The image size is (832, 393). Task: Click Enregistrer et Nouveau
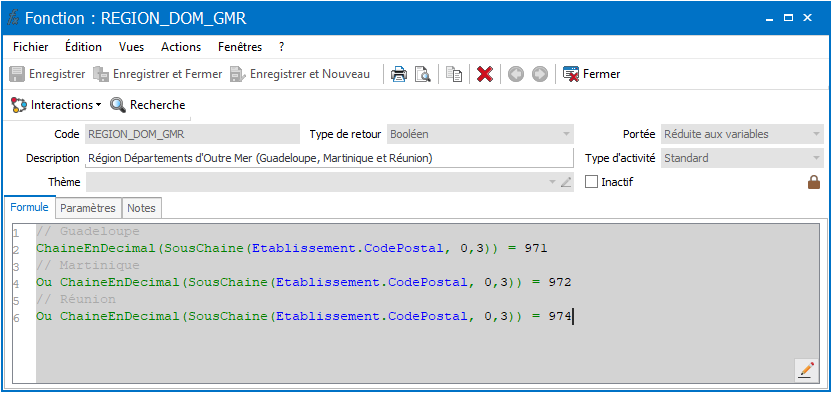[300, 74]
